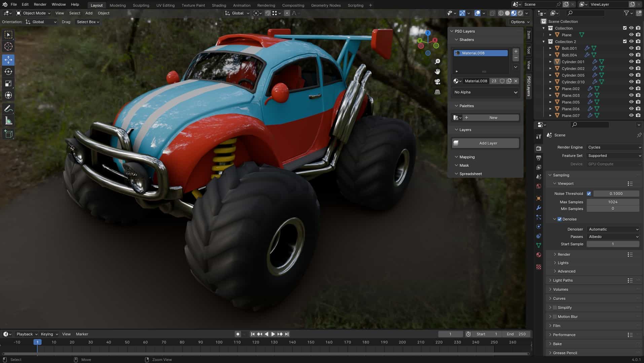Viewport: 644px width, 363px height.
Task: Expand the Performance panel
Action: pyautogui.click(x=564, y=335)
